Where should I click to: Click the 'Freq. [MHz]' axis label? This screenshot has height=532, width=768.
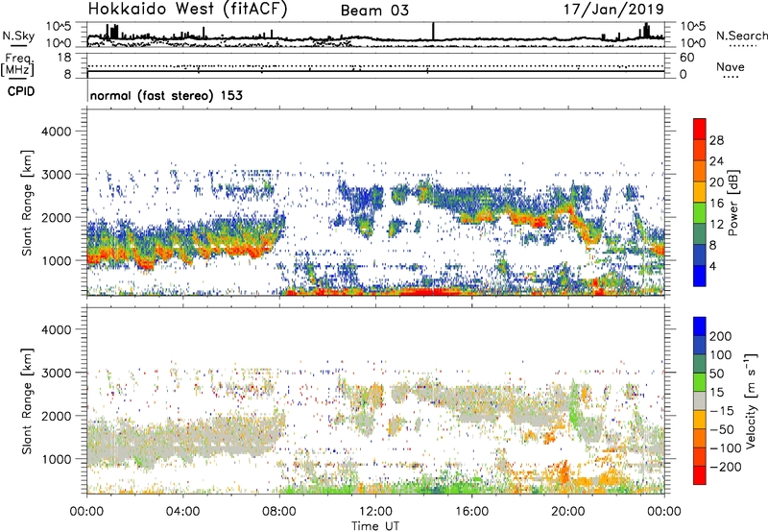click(17, 64)
